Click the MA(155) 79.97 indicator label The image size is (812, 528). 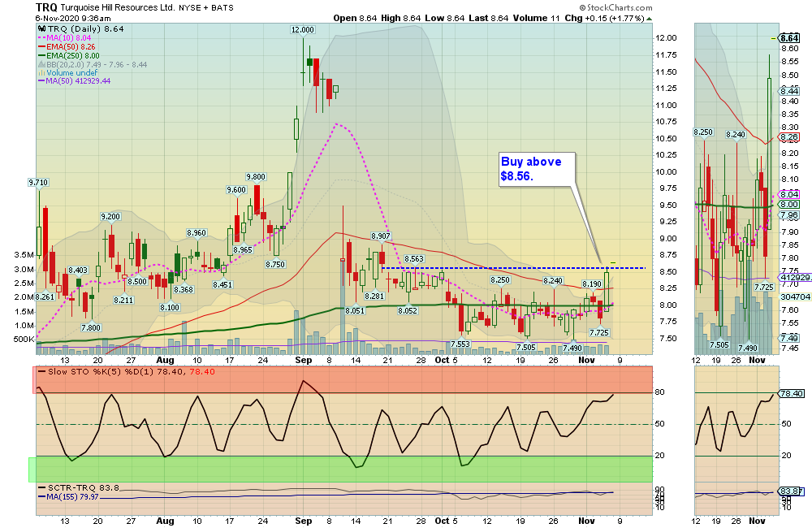click(x=68, y=497)
